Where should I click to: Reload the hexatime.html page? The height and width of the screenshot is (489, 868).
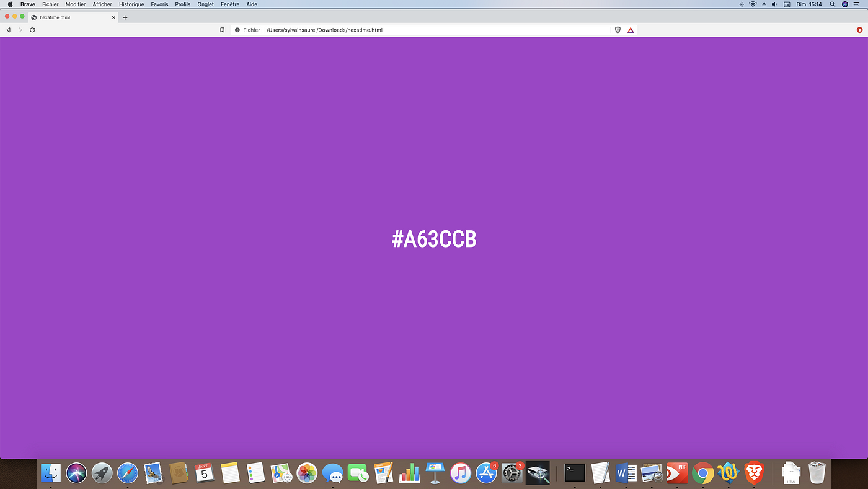(x=32, y=30)
